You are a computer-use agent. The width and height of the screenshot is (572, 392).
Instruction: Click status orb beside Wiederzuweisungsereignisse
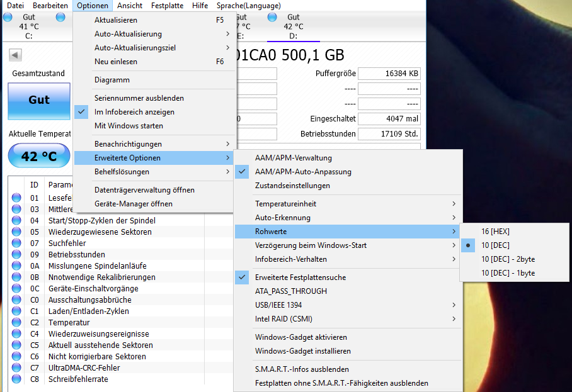[16, 333]
